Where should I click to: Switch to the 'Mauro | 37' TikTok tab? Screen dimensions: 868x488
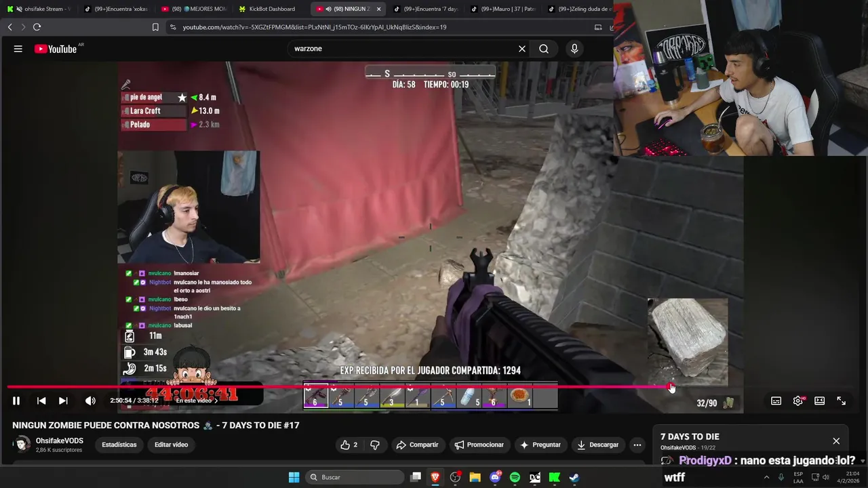click(x=504, y=9)
